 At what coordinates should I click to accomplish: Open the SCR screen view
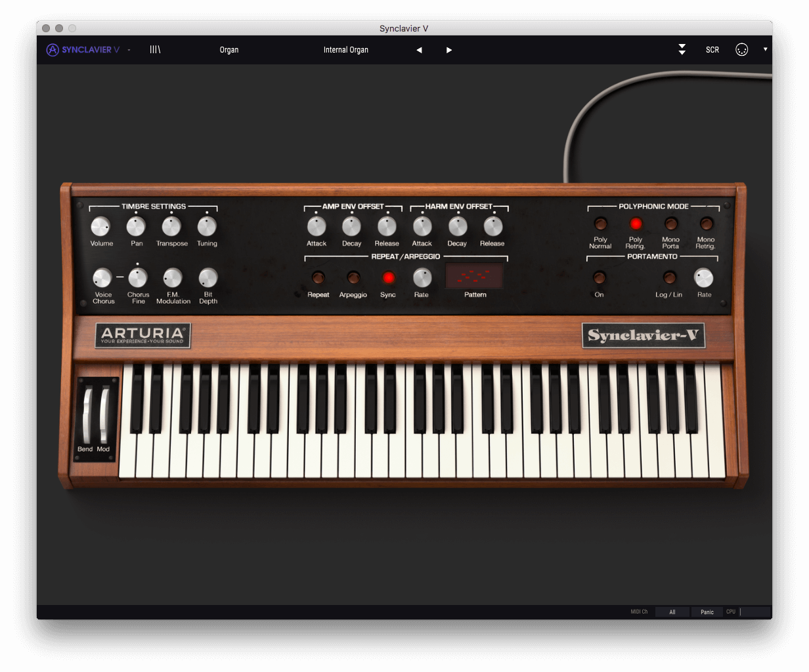point(712,50)
